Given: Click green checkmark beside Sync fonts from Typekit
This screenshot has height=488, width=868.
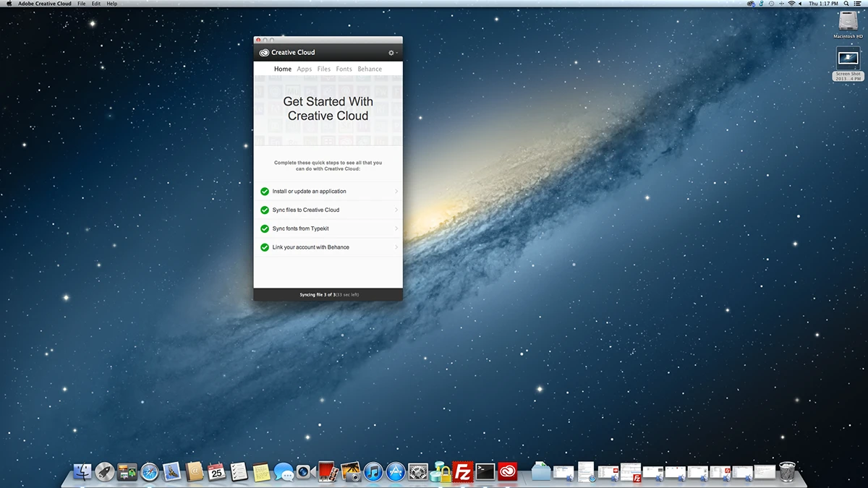Looking at the screenshot, I should 265,228.
